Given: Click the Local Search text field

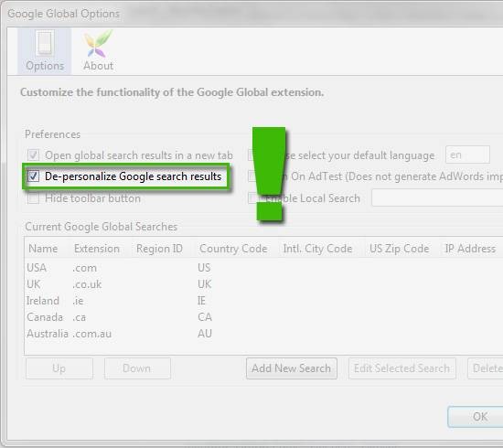Looking at the screenshot, I should click(437, 198).
